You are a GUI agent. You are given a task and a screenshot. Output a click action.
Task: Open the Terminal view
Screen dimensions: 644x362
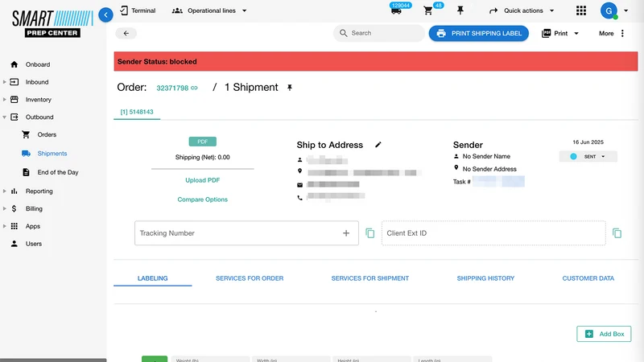point(138,10)
